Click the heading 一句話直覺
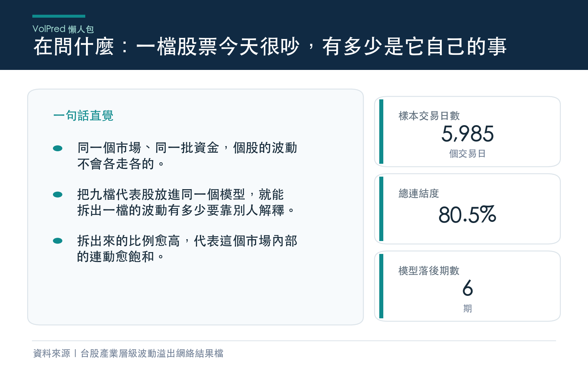Viewport: 588px width, 368px height. pyautogui.click(x=83, y=116)
